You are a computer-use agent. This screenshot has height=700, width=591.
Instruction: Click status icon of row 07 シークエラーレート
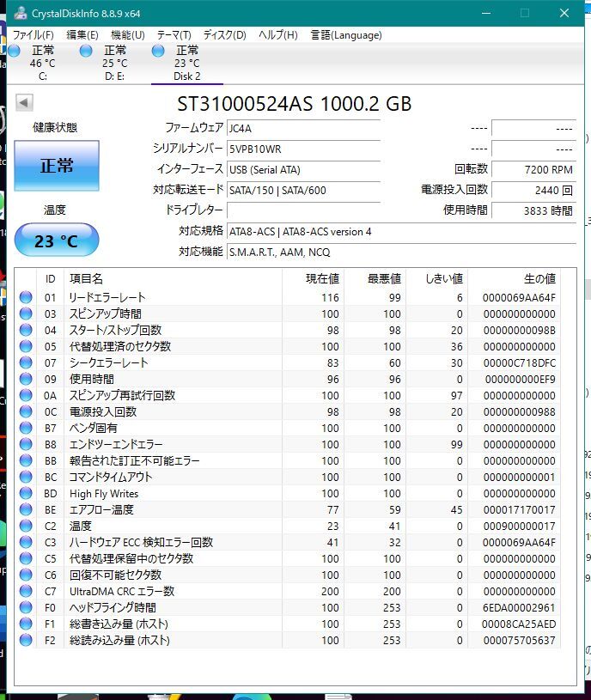pyautogui.click(x=26, y=362)
